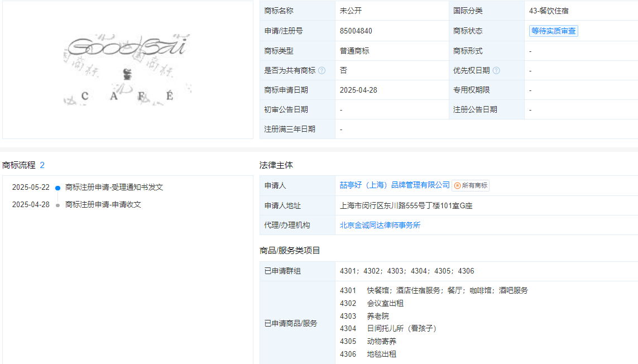Click the 初审公告日期 label
The image size is (638, 364).
click(x=286, y=109)
